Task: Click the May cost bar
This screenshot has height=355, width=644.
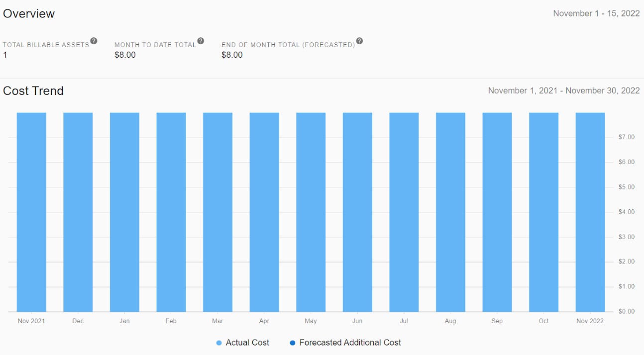Action: 311,212
